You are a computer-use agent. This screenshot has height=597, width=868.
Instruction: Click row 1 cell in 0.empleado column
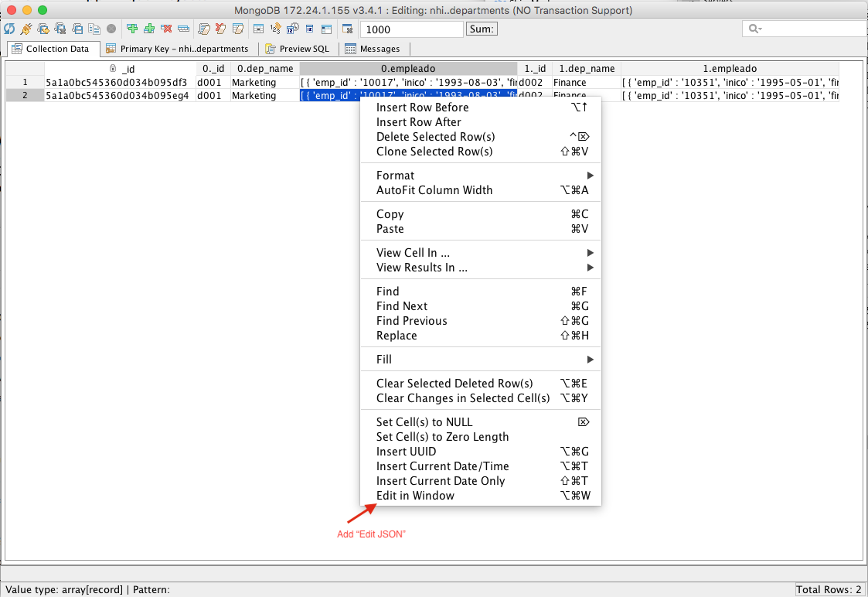[x=409, y=83]
